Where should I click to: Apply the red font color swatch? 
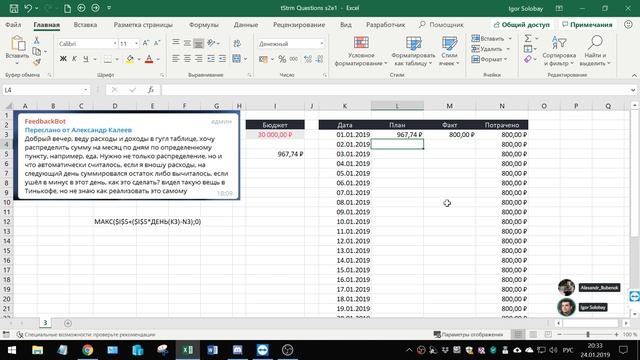[149, 59]
